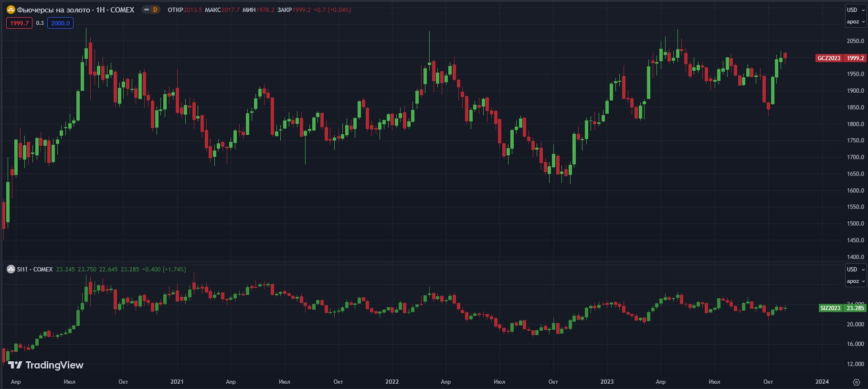Click the +0.7 (+0.04%) change value

click(332, 10)
